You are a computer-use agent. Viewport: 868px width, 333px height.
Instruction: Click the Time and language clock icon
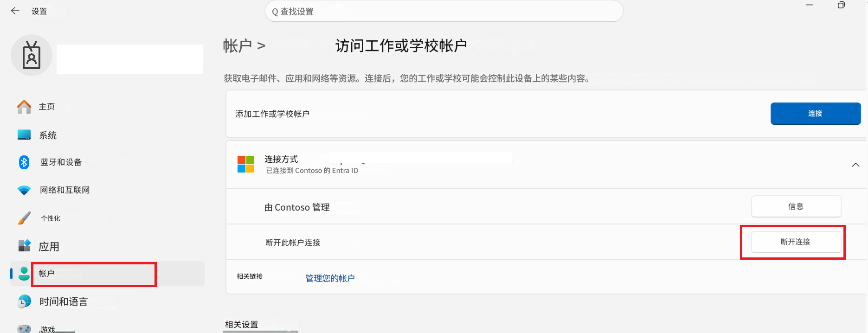[24, 301]
